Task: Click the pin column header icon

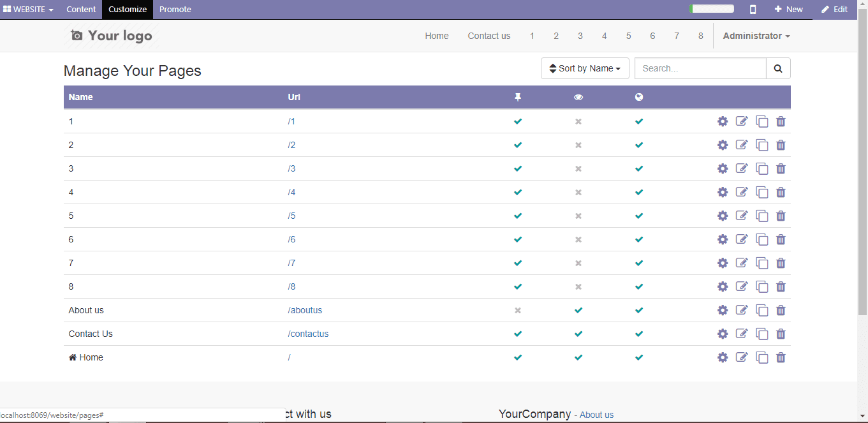Action: pyautogui.click(x=518, y=97)
